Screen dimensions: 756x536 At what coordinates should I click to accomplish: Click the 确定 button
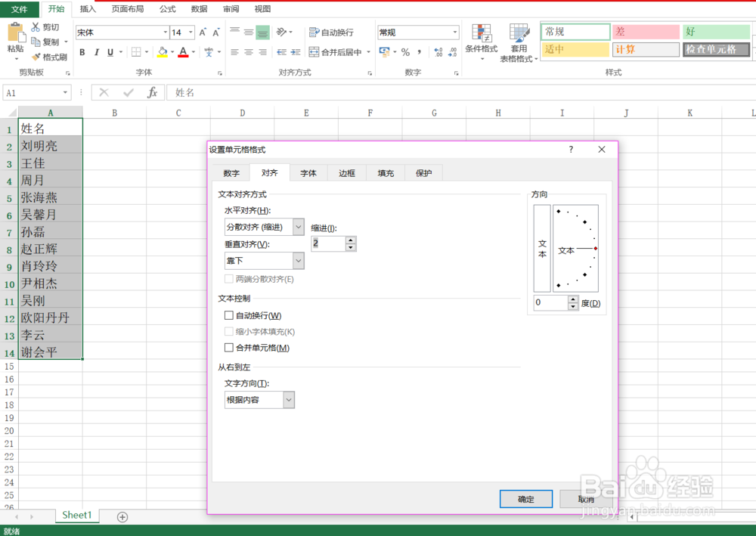click(526, 499)
